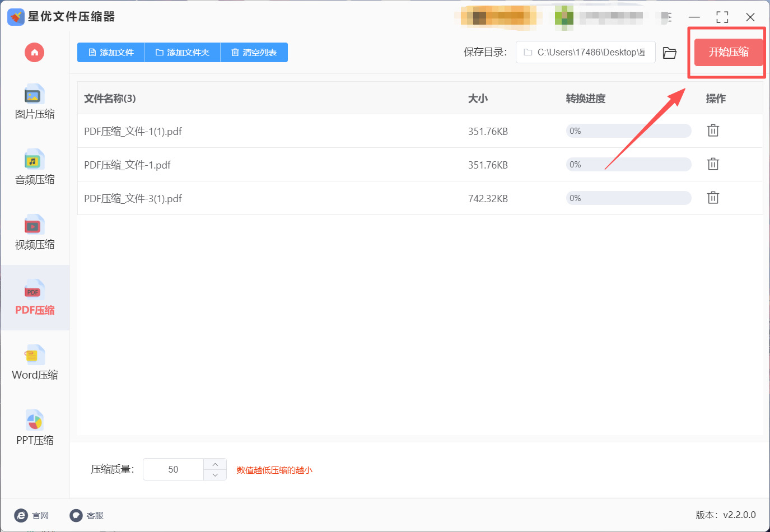Screen dimensions: 770x532
Task: Click progress bar of PDF压缩_文件-1(1).pdf
Action: 628,131
